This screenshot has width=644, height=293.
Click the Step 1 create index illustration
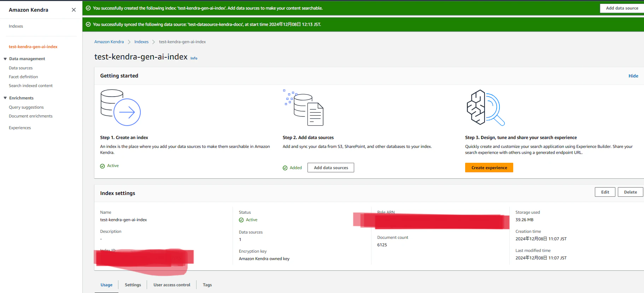tap(121, 108)
